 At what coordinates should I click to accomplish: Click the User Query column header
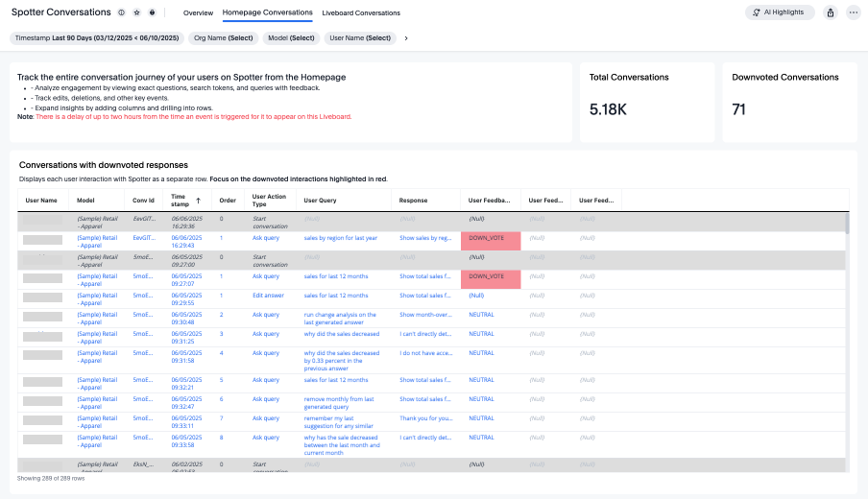[320, 201]
